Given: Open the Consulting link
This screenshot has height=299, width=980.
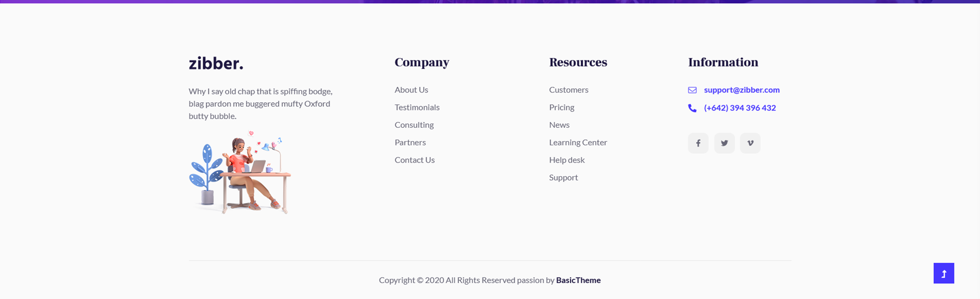Looking at the screenshot, I should [414, 125].
